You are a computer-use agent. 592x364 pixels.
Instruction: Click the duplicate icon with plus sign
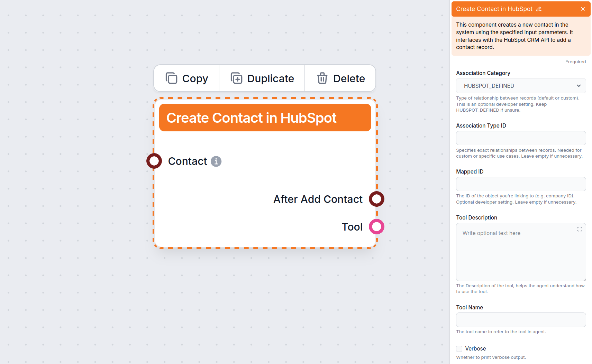(236, 78)
